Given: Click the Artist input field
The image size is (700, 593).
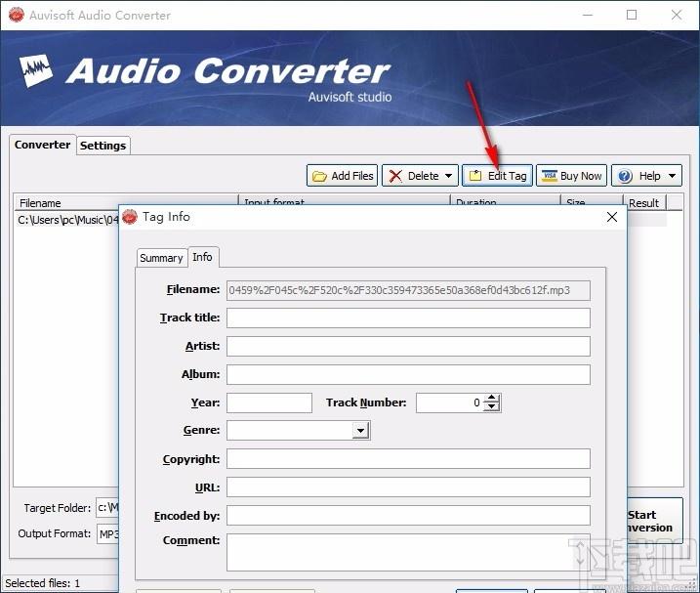Looking at the screenshot, I should [408, 347].
